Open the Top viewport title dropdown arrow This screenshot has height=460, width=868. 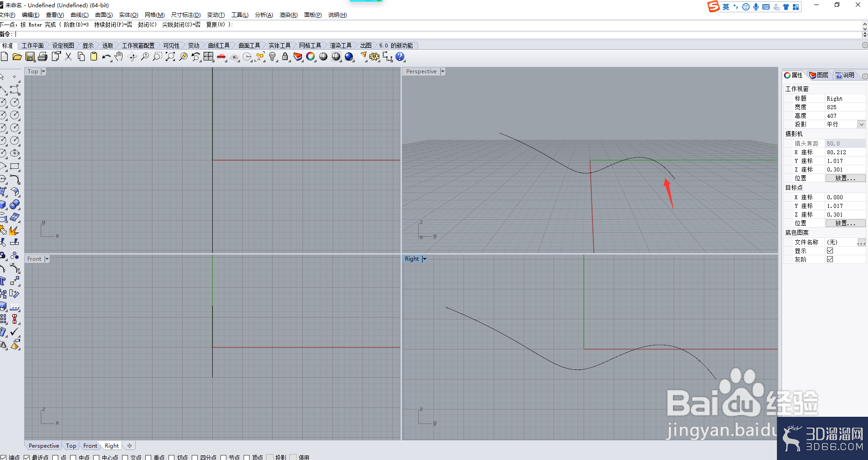pyautogui.click(x=43, y=71)
